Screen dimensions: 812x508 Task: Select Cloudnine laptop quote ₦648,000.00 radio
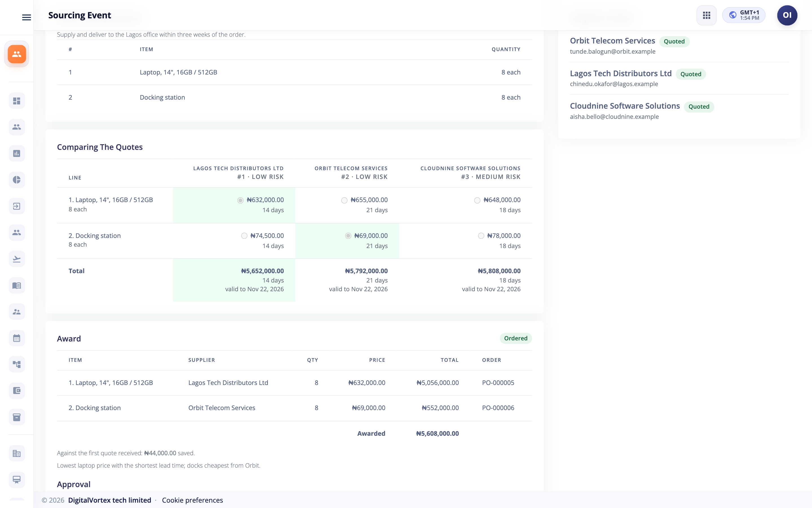click(477, 200)
